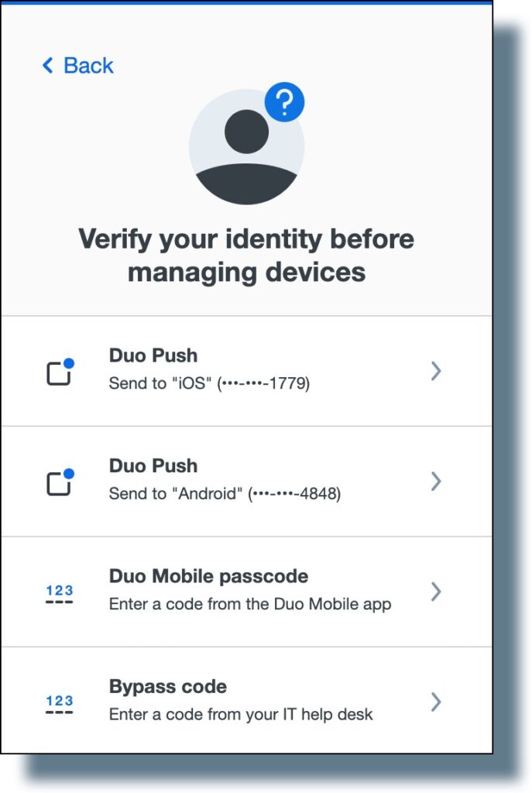
Task: Expand the Duo Mobile passcode entry option
Action: click(435, 592)
